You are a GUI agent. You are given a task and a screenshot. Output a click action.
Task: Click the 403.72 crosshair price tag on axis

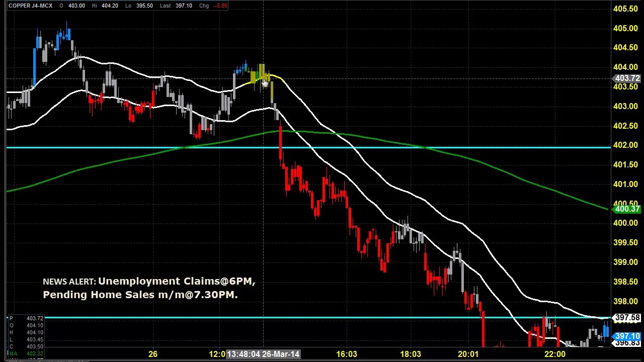(x=627, y=78)
